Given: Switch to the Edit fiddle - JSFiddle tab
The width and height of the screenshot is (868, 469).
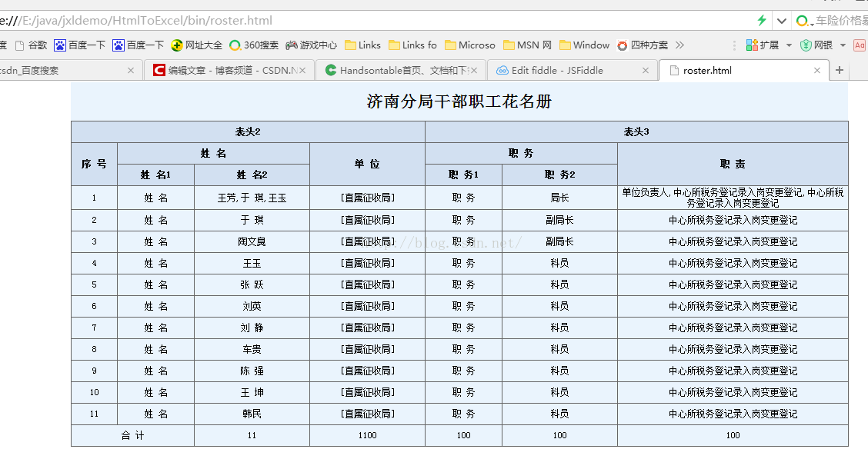Looking at the screenshot, I should (573, 70).
